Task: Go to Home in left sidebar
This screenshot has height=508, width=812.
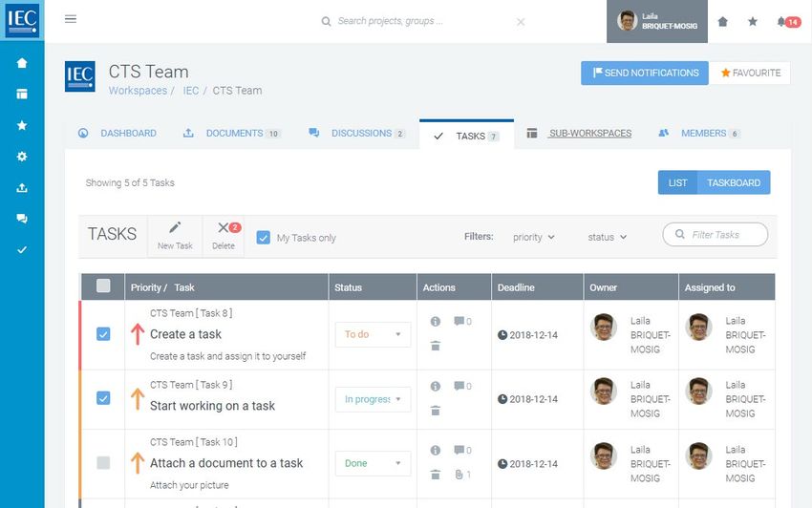Action: click(22, 63)
